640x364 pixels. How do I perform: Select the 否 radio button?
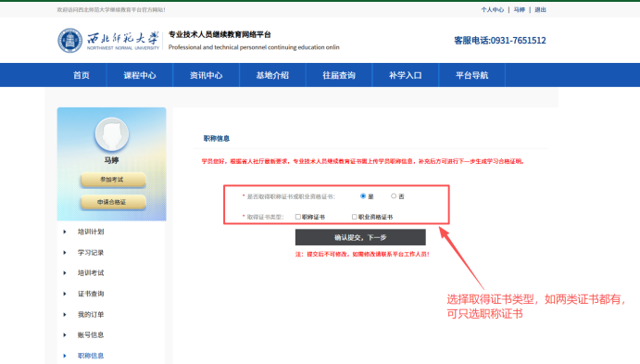[394, 196]
